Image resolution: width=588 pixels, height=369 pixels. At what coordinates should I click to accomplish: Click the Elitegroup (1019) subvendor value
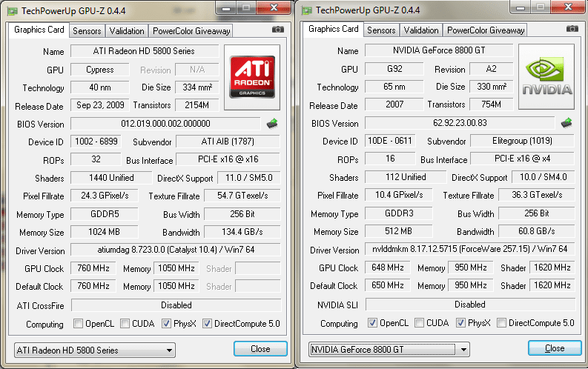(522, 141)
